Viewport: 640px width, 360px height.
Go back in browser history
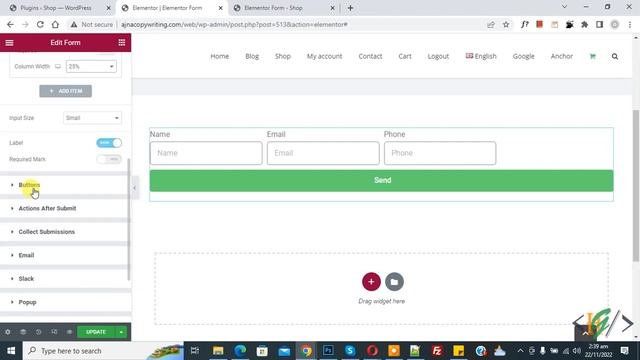click(10, 24)
